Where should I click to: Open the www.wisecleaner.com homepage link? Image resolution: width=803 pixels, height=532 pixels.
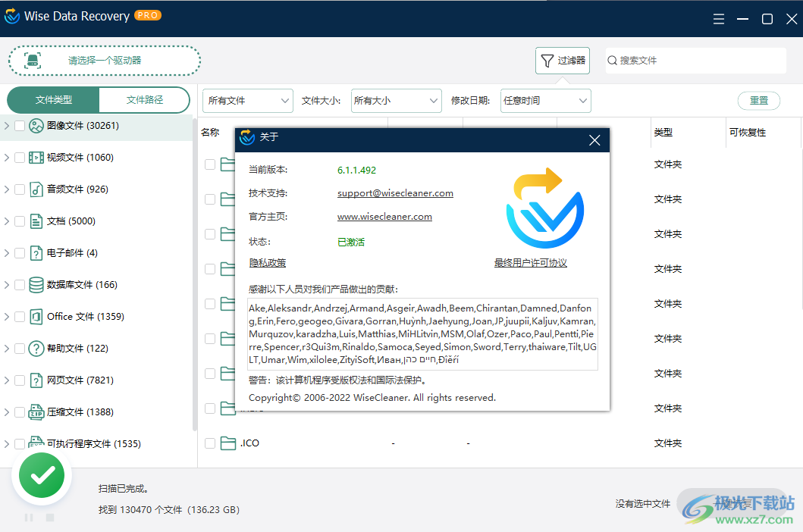coord(384,217)
